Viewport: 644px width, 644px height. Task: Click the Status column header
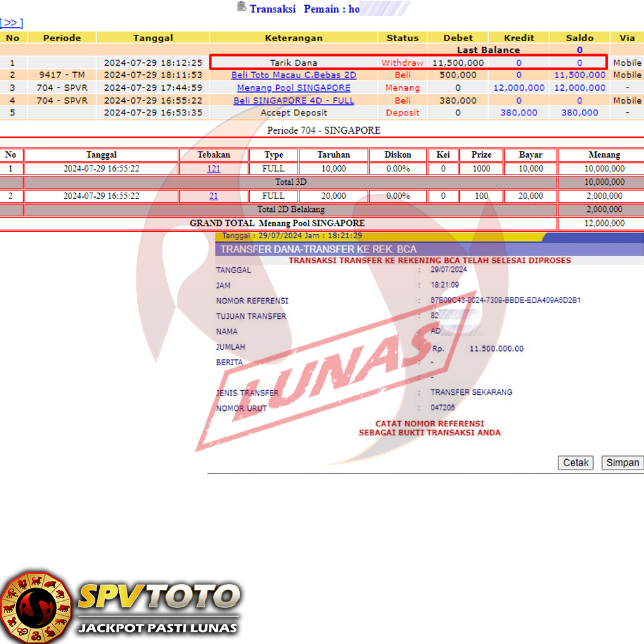coord(402,38)
